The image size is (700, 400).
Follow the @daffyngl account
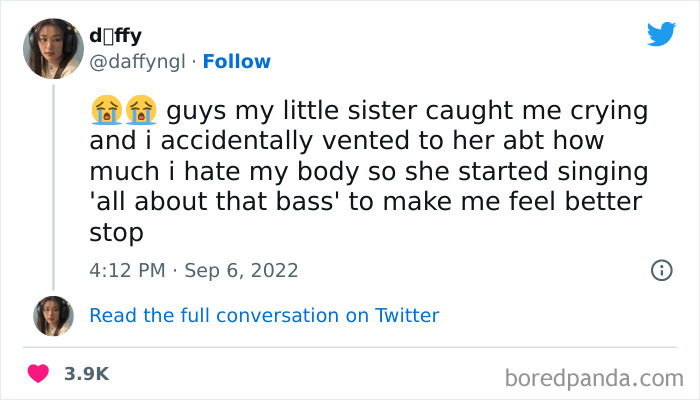[236, 62]
